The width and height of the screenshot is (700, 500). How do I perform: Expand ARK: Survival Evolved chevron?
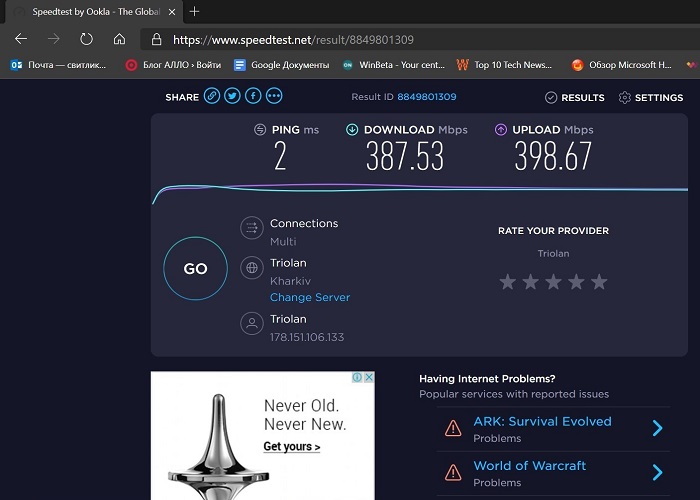[x=657, y=428]
